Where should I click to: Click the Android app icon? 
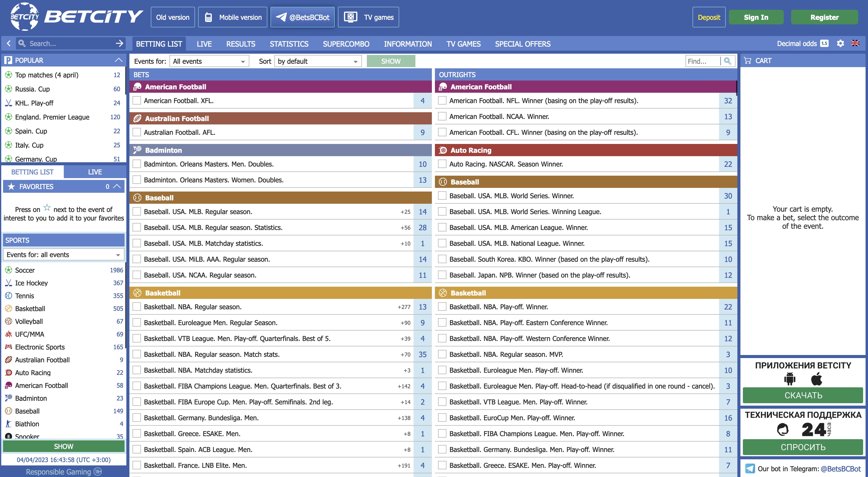tap(790, 379)
